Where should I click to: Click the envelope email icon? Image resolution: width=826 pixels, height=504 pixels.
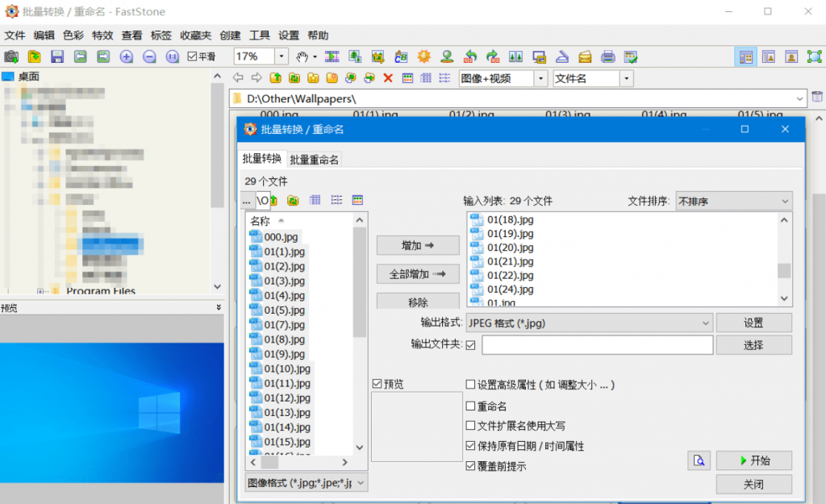pyautogui.click(x=585, y=56)
